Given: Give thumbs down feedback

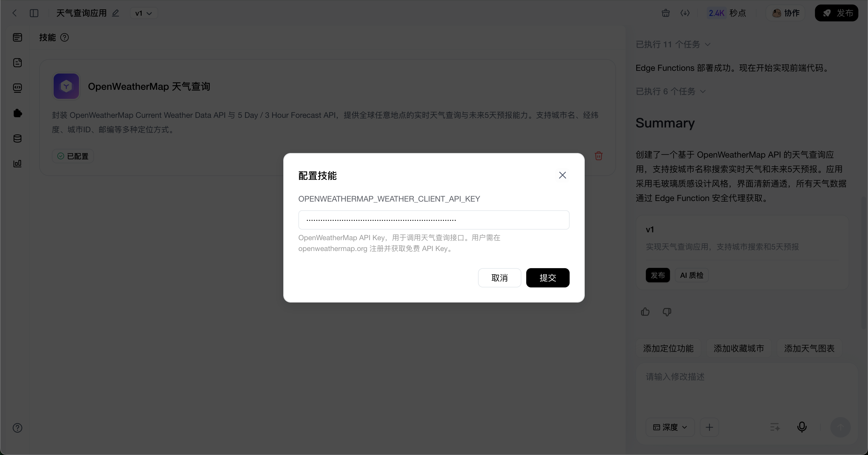Looking at the screenshot, I should coord(667,312).
